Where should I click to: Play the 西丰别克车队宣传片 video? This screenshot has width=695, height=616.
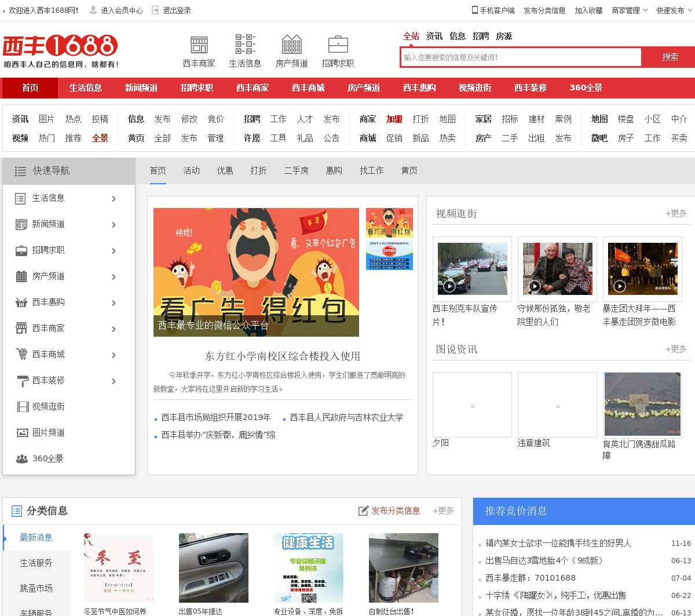pos(449,286)
